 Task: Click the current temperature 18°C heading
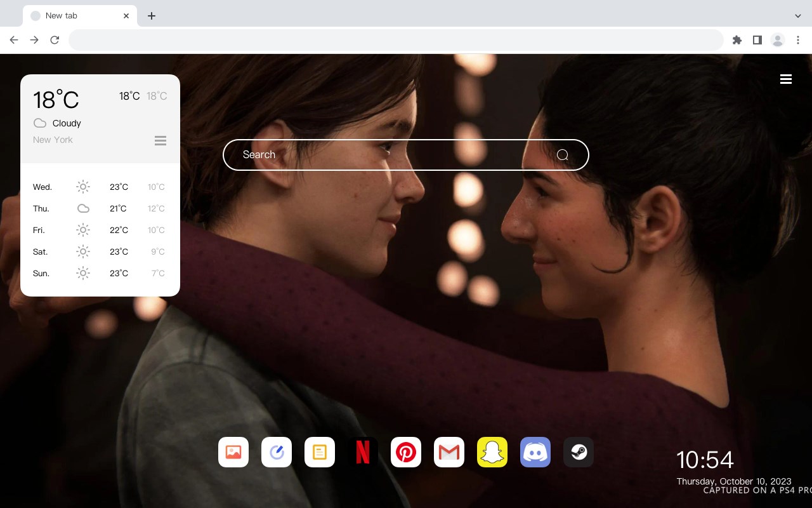point(56,99)
